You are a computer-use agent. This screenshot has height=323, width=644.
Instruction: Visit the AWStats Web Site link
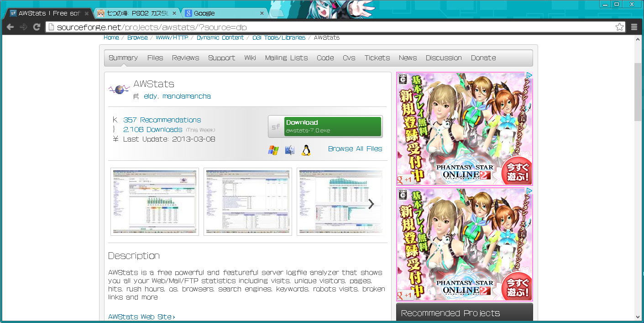coord(141,317)
